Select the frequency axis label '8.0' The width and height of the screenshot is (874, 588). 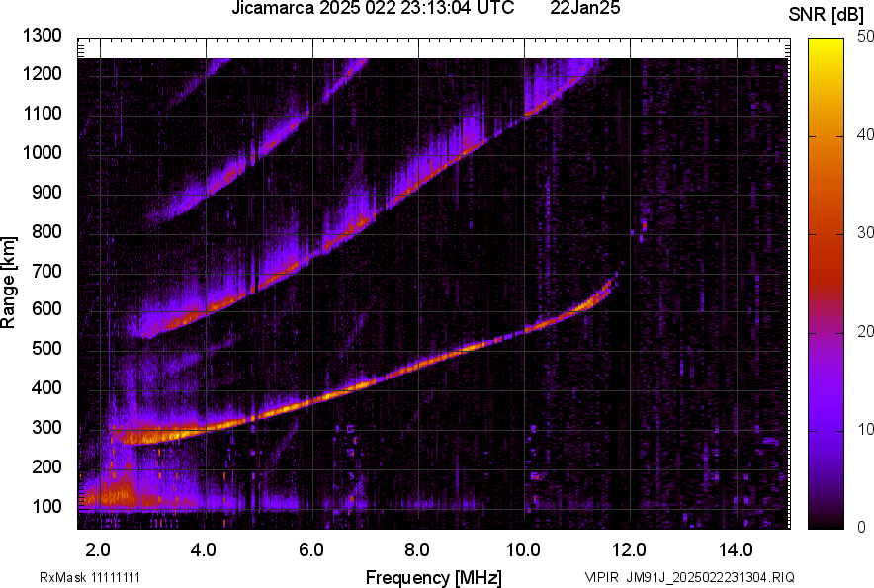point(417,549)
